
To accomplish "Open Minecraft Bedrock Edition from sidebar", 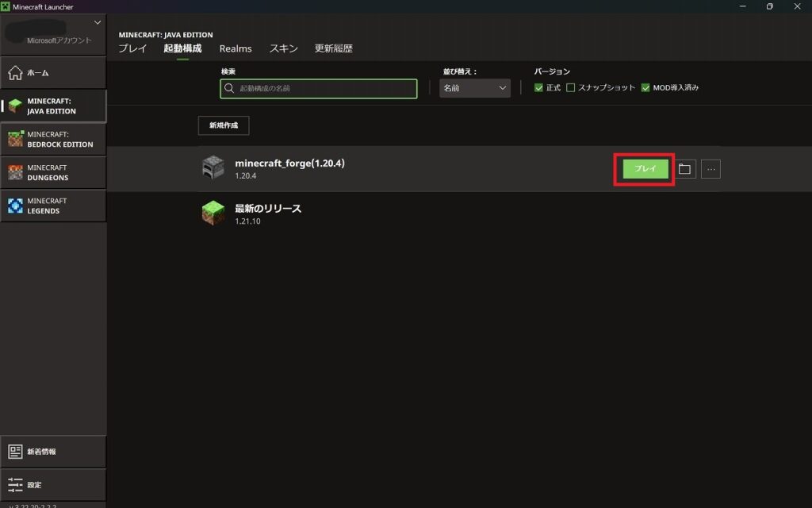I will coord(53,140).
